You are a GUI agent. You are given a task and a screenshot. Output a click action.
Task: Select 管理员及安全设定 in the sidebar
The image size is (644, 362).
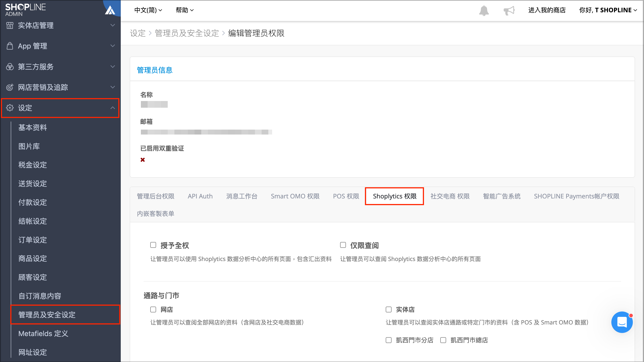pos(65,315)
